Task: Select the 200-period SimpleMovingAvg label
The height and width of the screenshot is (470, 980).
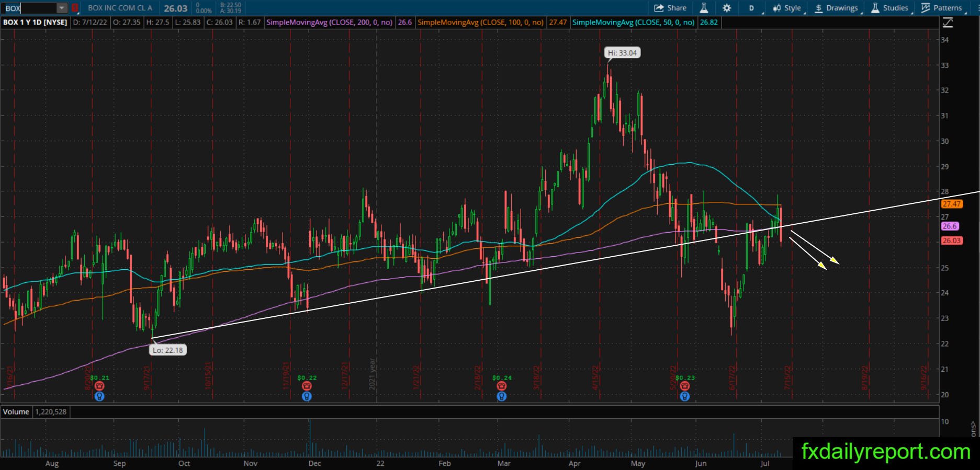Action: (x=330, y=22)
